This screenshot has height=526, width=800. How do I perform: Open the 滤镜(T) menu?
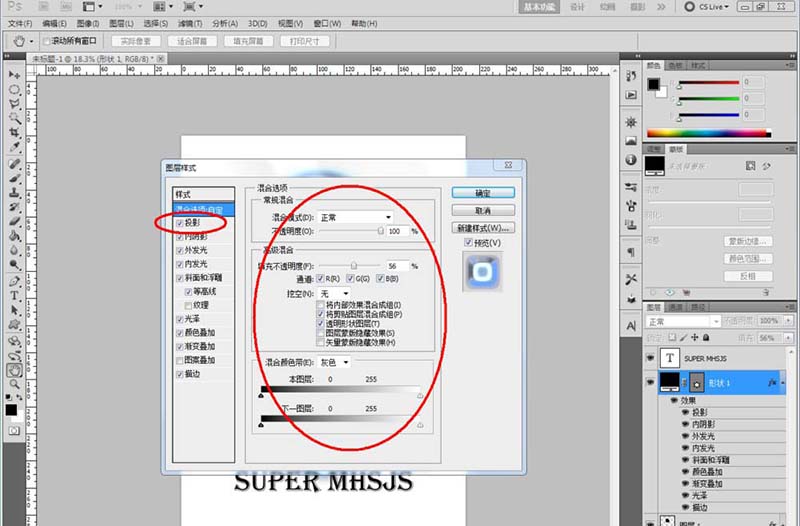(x=190, y=23)
